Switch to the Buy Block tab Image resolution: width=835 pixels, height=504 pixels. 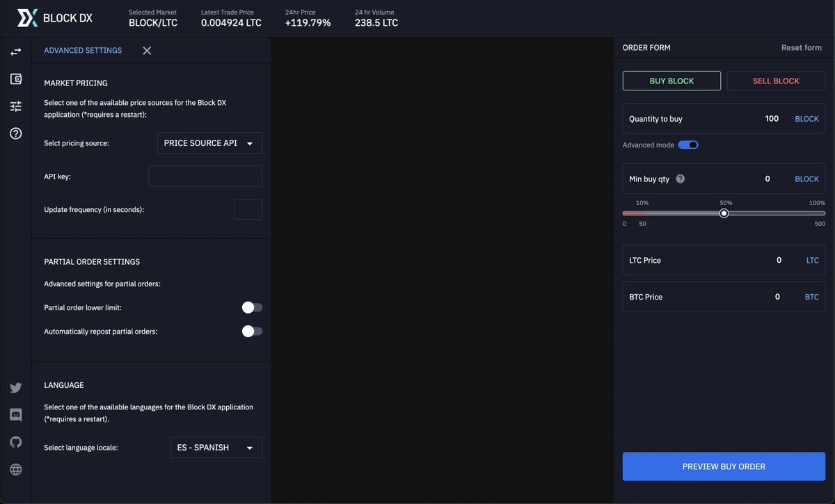671,81
